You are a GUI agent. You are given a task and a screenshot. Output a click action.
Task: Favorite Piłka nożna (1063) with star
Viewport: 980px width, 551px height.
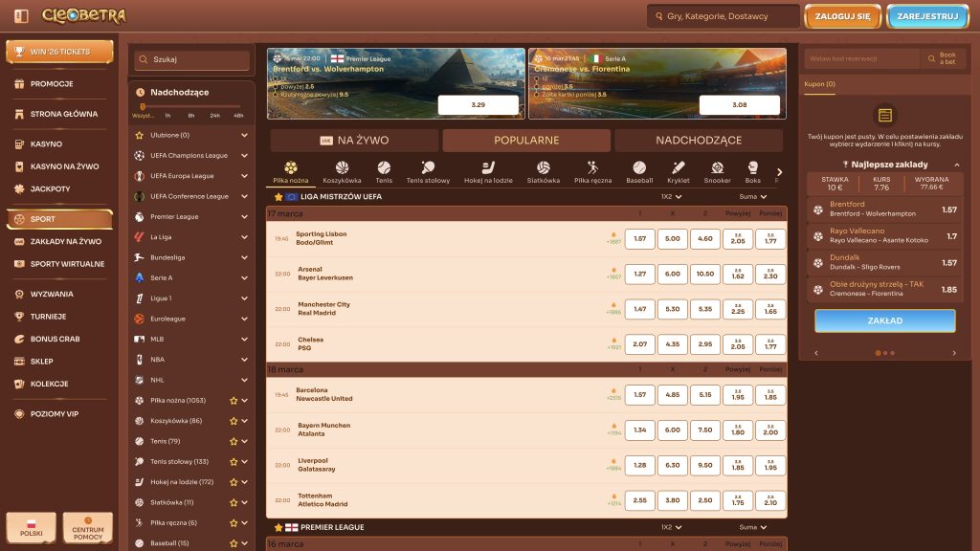pyautogui.click(x=234, y=401)
